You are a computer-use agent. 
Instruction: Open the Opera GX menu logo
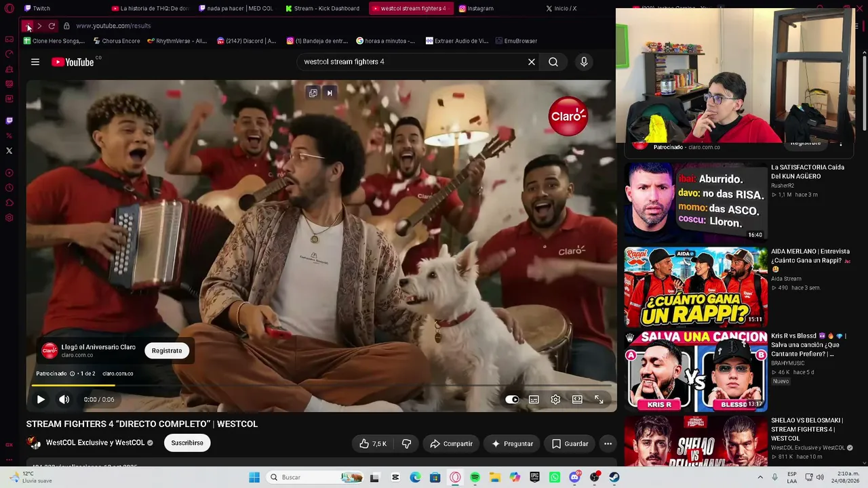pyautogui.click(x=9, y=9)
